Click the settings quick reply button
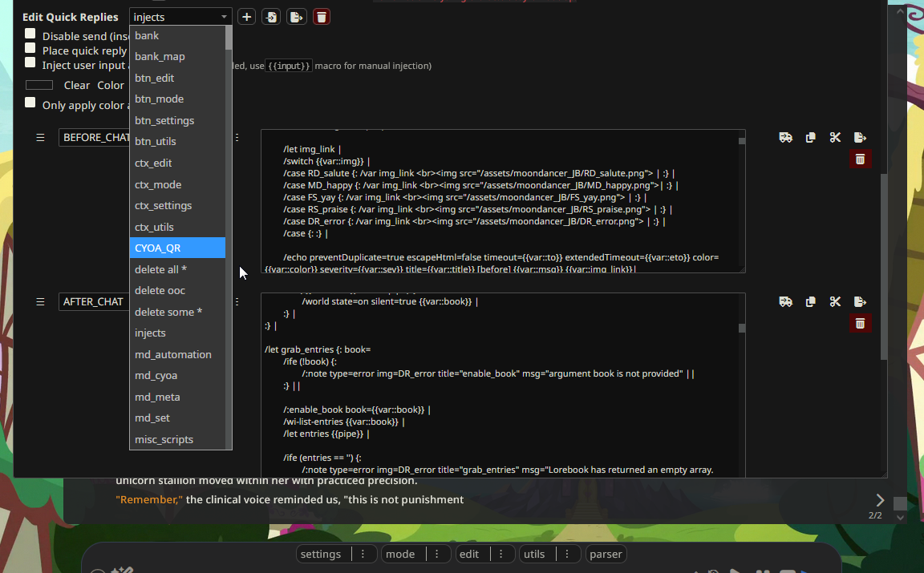The height and width of the screenshot is (573, 924). click(321, 554)
